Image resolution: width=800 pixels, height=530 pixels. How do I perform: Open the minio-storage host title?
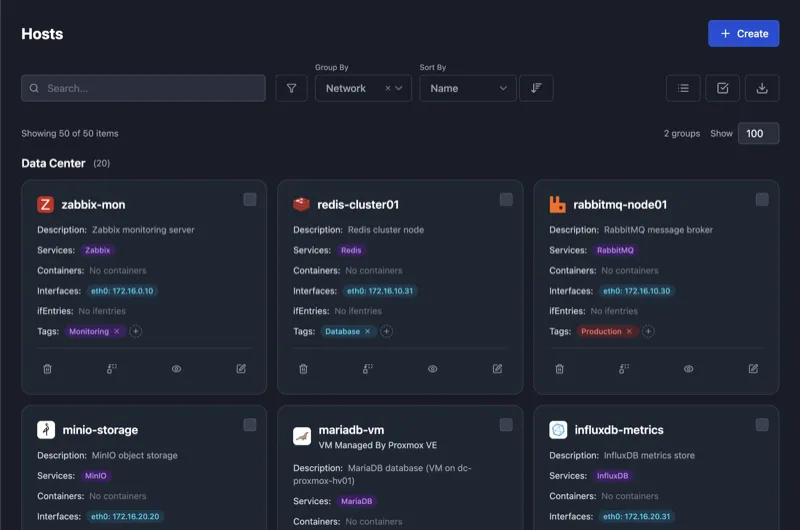[x=99, y=430]
